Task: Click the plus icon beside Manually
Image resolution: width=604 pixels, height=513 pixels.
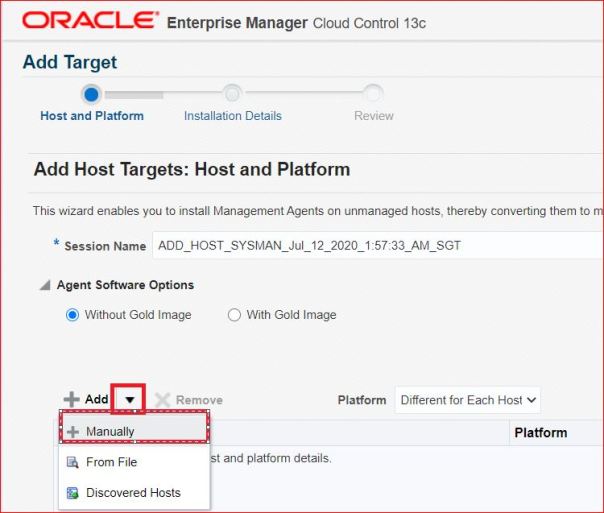Action: 72,432
